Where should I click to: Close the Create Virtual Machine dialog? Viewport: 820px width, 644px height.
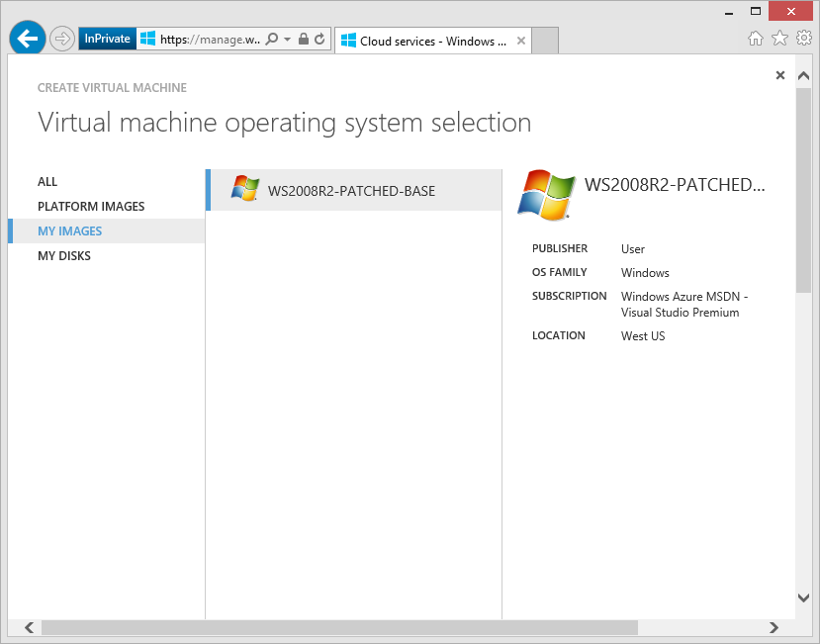[779, 75]
